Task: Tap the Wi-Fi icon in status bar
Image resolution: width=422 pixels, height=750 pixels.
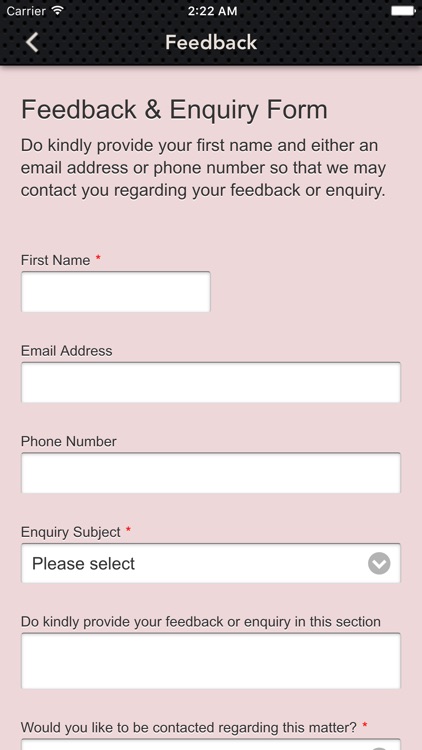Action: (58, 11)
